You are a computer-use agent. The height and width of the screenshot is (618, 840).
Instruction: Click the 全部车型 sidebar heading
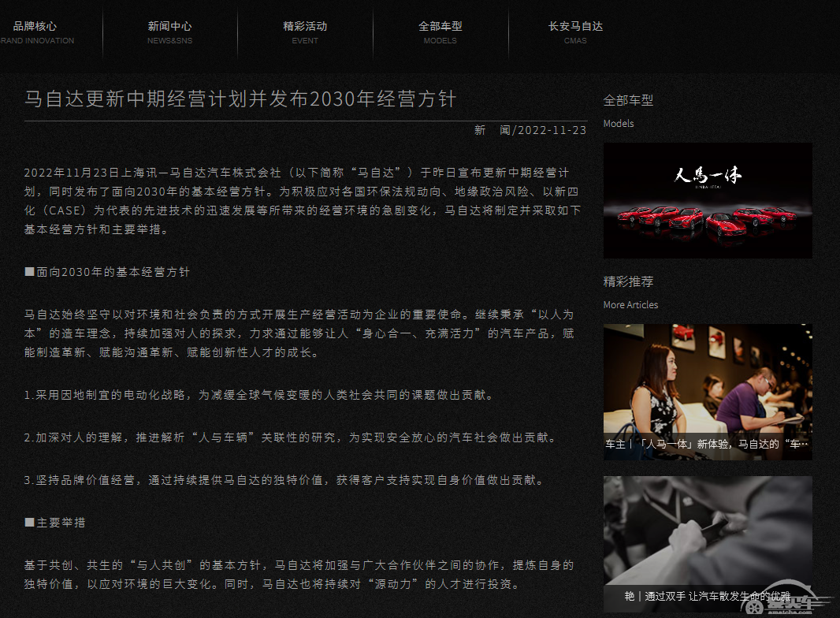pyautogui.click(x=628, y=100)
